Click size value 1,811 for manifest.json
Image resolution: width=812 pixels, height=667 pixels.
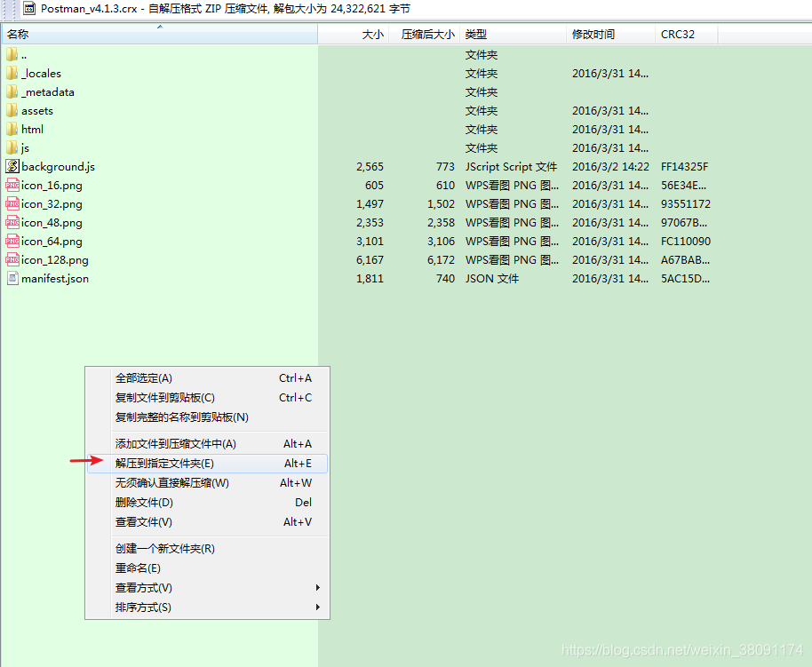coord(370,279)
